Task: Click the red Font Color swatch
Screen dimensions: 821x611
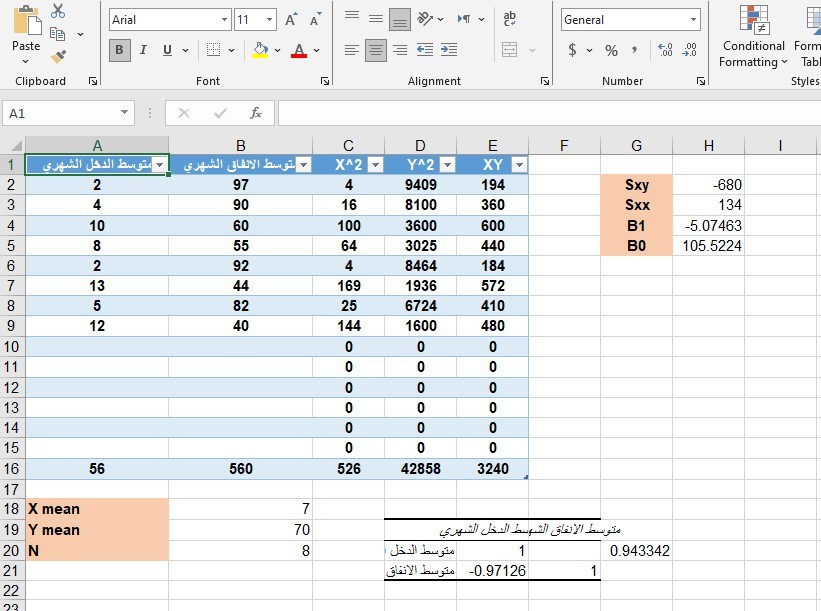Action: click(x=298, y=50)
